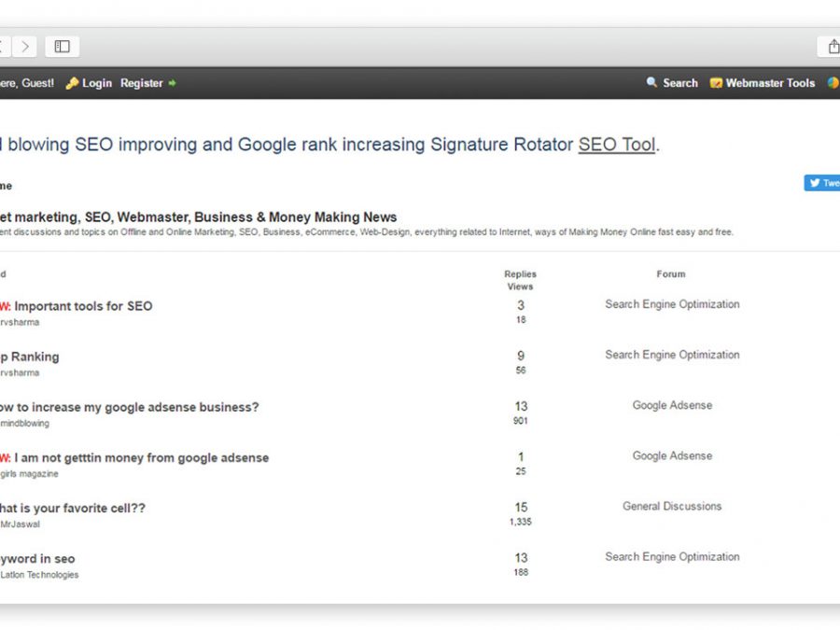This screenshot has width=840, height=630.
Task: Click the Share icon in the browser toolbar
Action: [831, 47]
